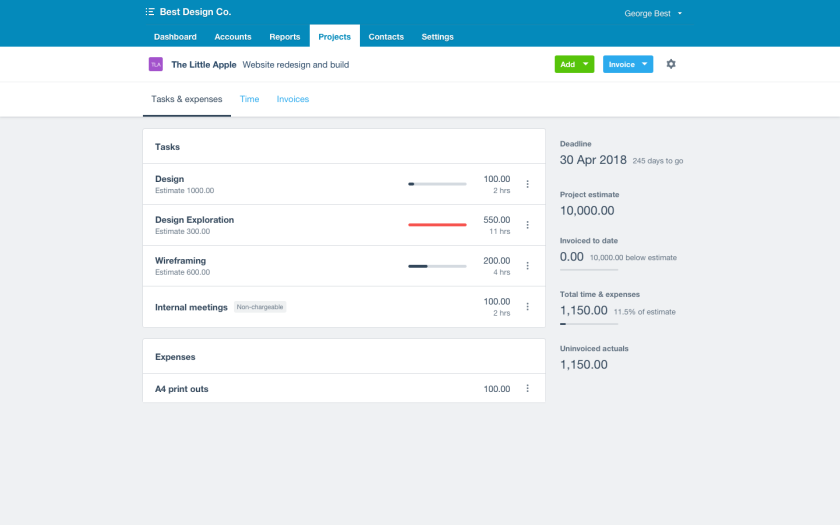This screenshot has width=840, height=525.
Task: Click the 100.00 A4 print outs amount
Action: (497, 389)
